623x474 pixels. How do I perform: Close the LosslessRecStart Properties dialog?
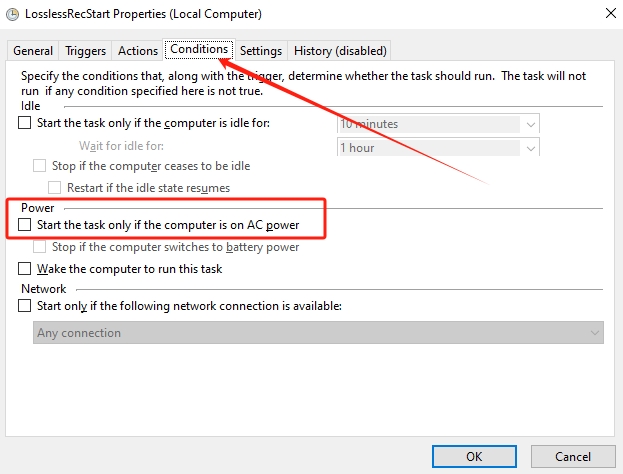pyautogui.click(x=611, y=13)
